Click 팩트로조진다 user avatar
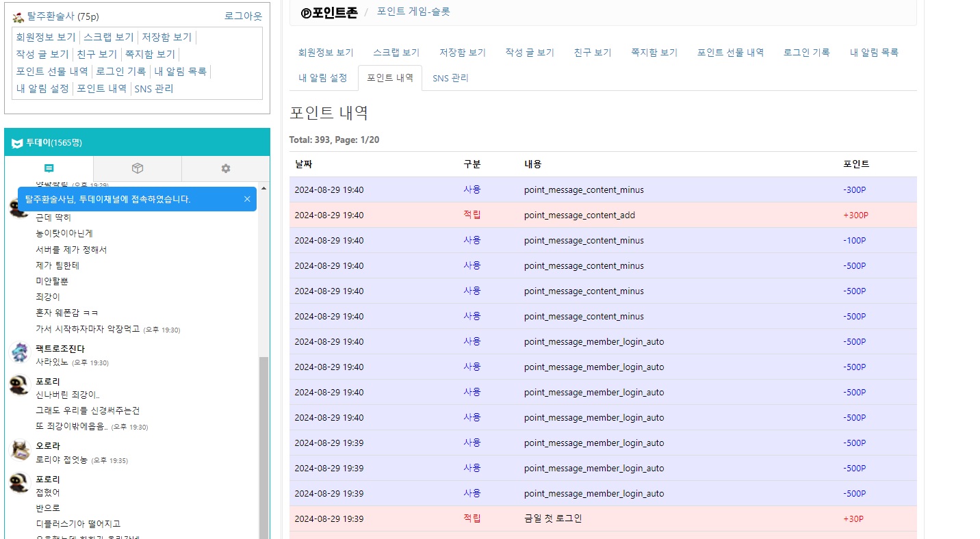The image size is (980, 539). point(19,354)
